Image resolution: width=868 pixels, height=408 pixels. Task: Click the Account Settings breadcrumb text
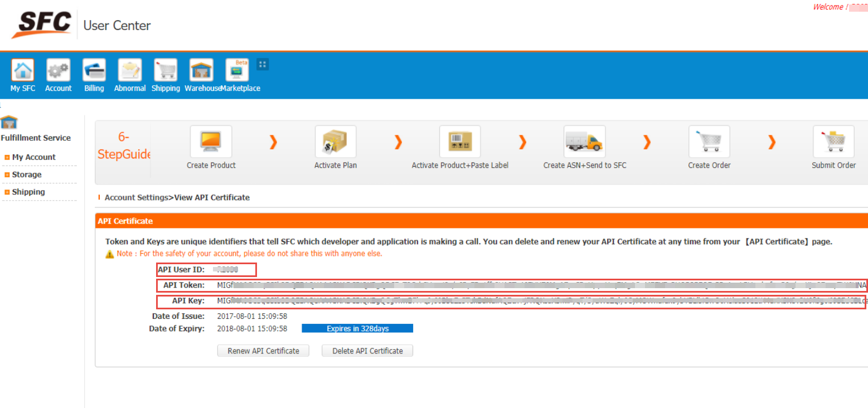(x=136, y=197)
